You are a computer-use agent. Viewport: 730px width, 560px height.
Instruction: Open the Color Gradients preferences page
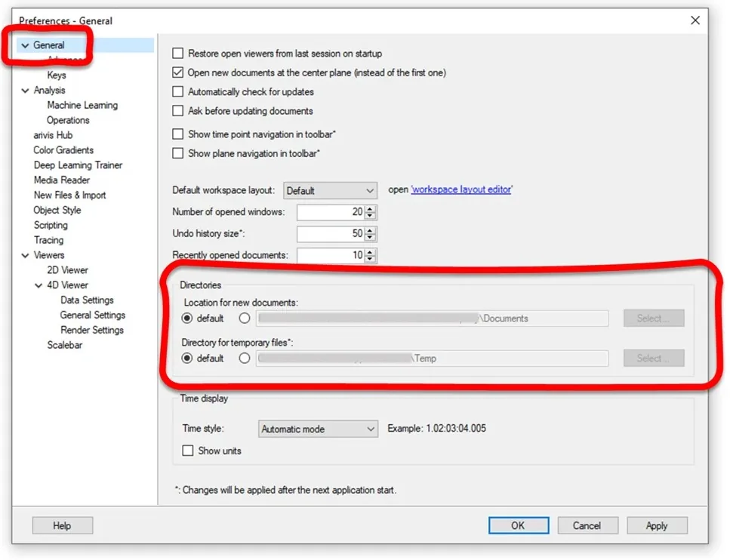[62, 149]
